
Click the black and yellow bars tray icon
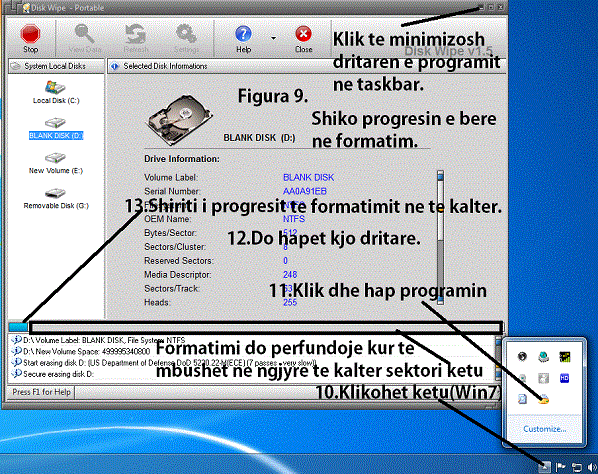[x=564, y=357]
